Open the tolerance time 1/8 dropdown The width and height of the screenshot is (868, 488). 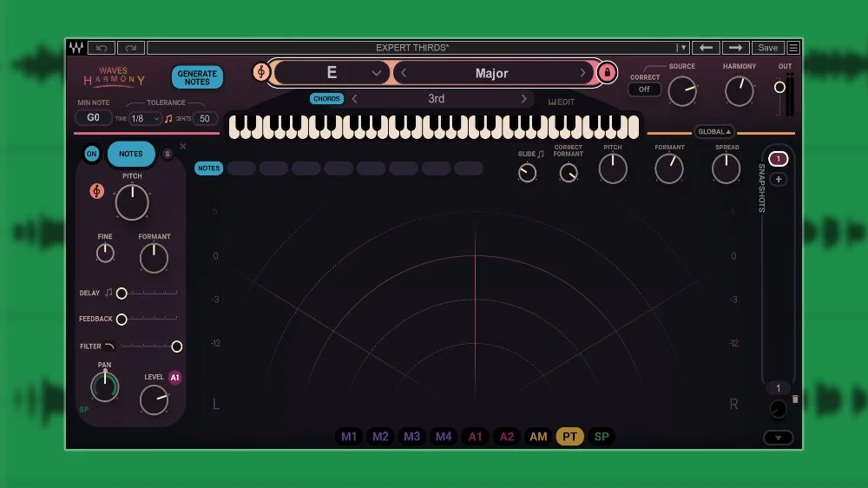tap(144, 119)
